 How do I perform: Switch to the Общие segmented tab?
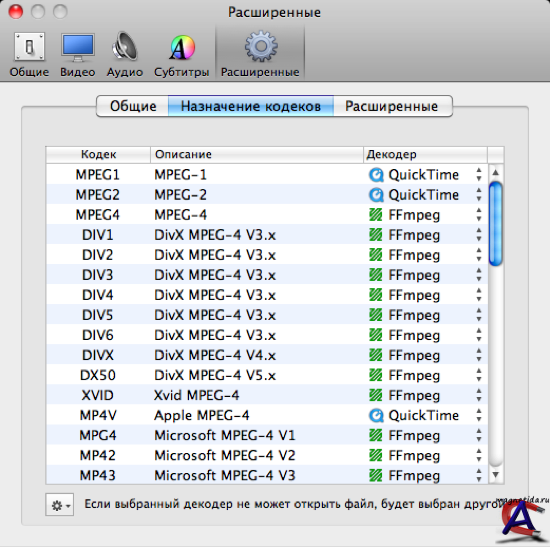coord(133,106)
